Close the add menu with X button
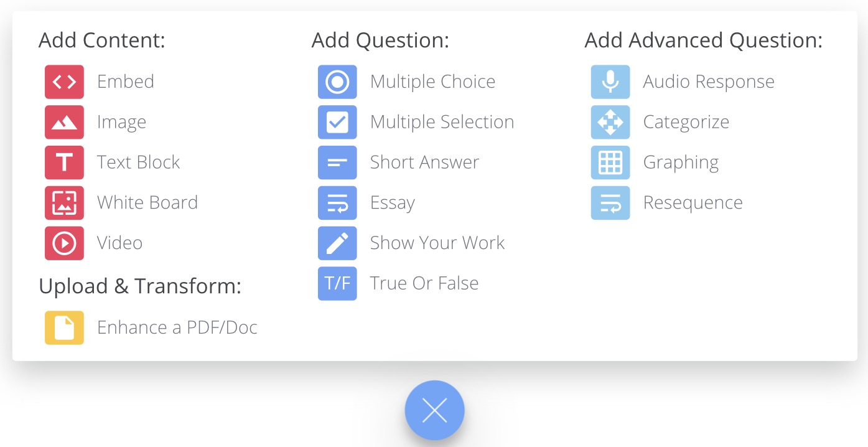868x447 pixels. 434,410
